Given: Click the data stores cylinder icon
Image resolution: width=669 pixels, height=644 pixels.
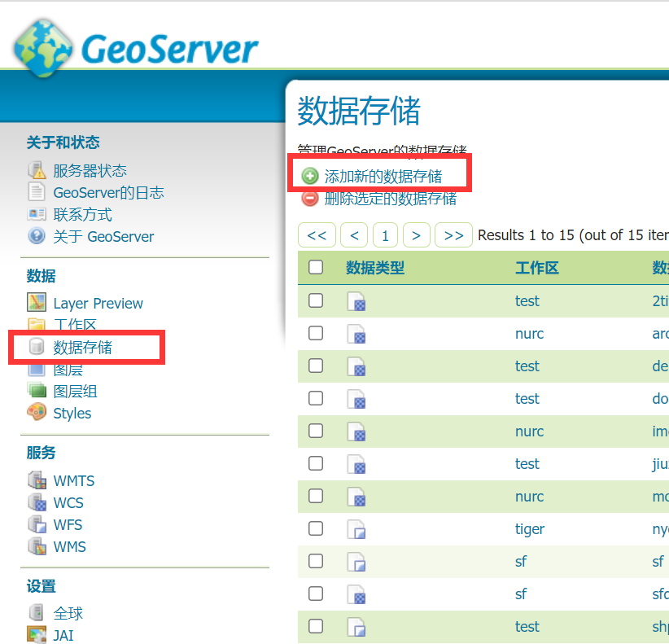Looking at the screenshot, I should click(37, 347).
